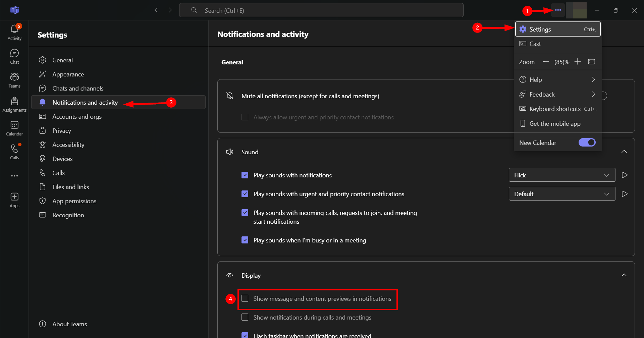Open the Flick sound dropdown
This screenshot has width=644, height=338.
[x=562, y=175]
